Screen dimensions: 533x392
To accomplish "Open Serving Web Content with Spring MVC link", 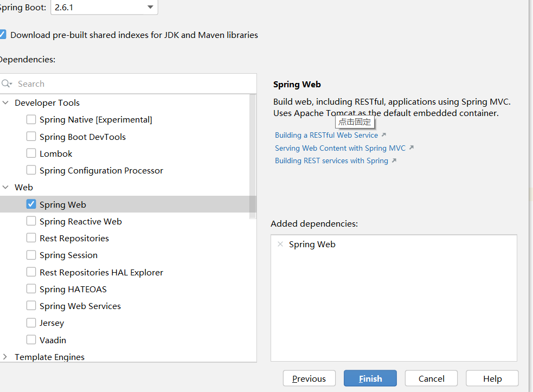I will point(340,148).
